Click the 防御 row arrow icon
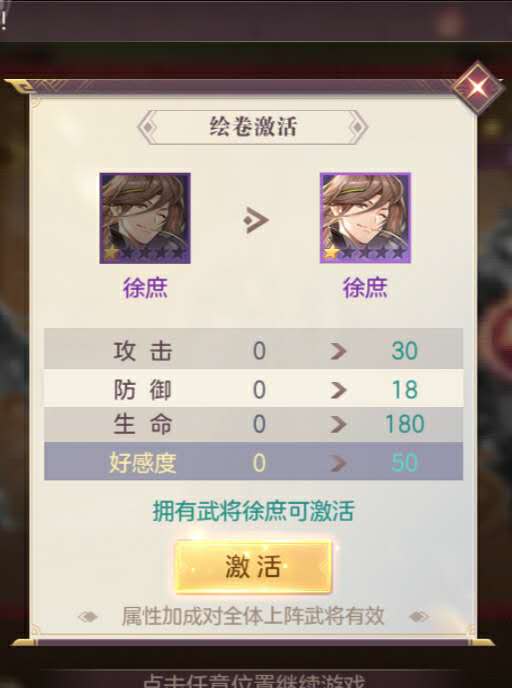 [x=338, y=390]
